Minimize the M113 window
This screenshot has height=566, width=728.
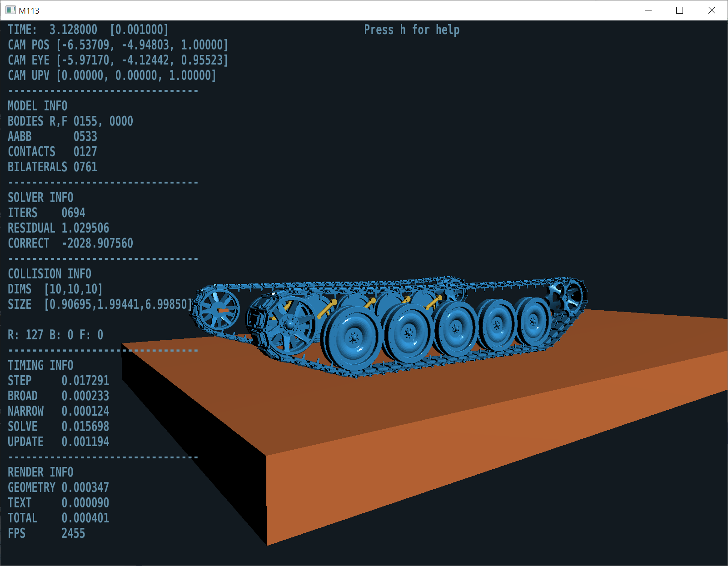pos(648,10)
